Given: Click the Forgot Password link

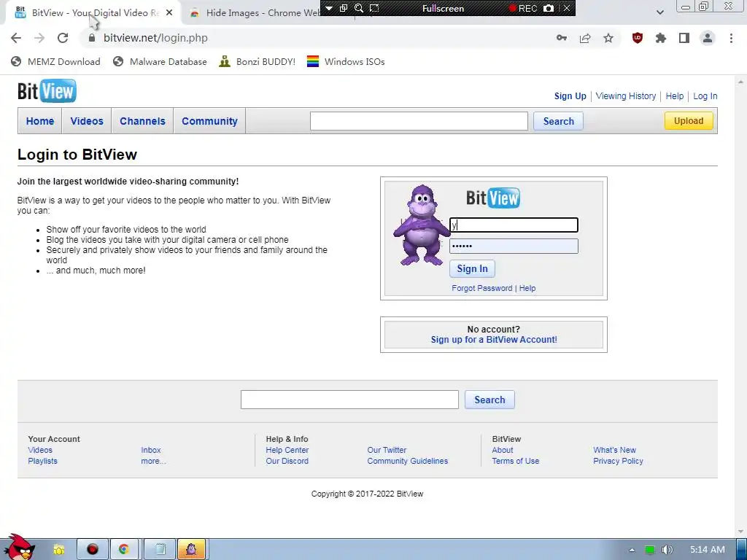Looking at the screenshot, I should (481, 288).
